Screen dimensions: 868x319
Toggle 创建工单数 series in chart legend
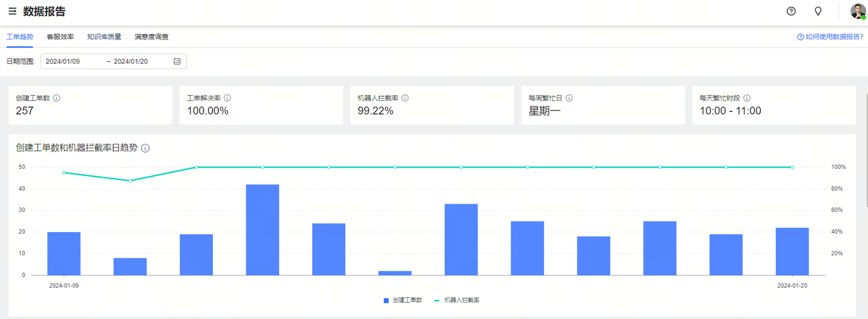tap(403, 300)
